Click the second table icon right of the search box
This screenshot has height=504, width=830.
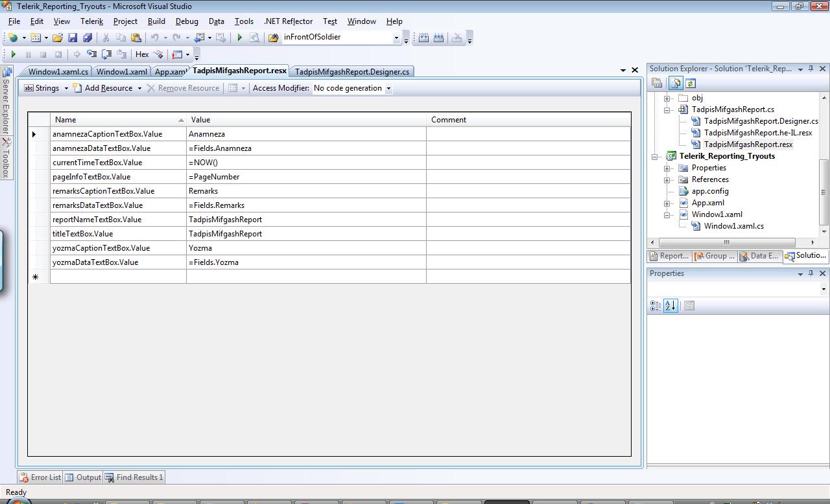click(439, 38)
